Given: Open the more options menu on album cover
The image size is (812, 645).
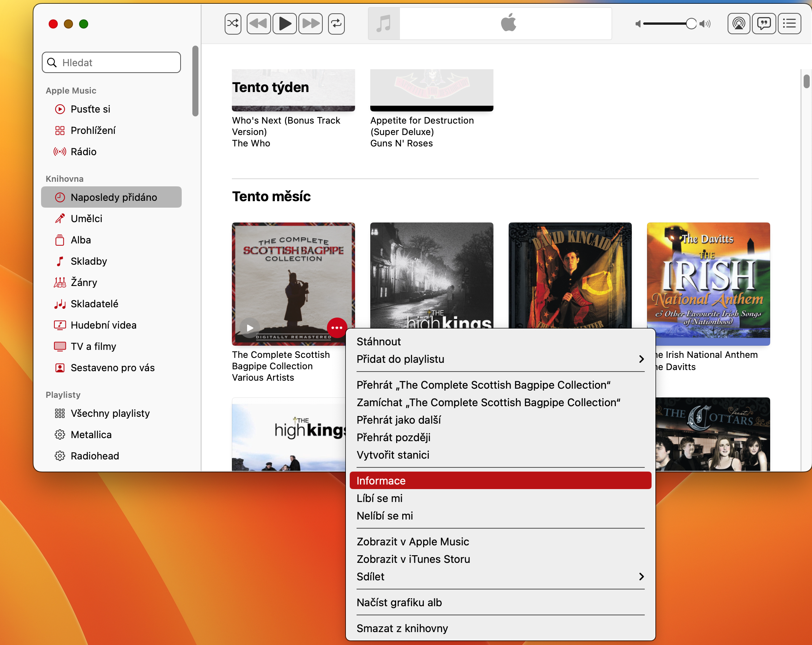Looking at the screenshot, I should (x=336, y=327).
